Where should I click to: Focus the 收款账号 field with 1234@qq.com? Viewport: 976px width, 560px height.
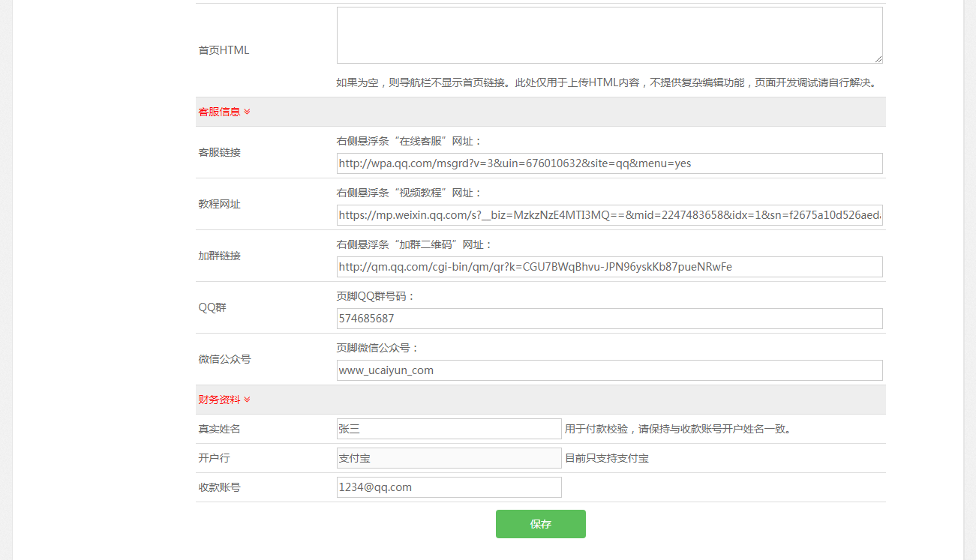tap(449, 487)
